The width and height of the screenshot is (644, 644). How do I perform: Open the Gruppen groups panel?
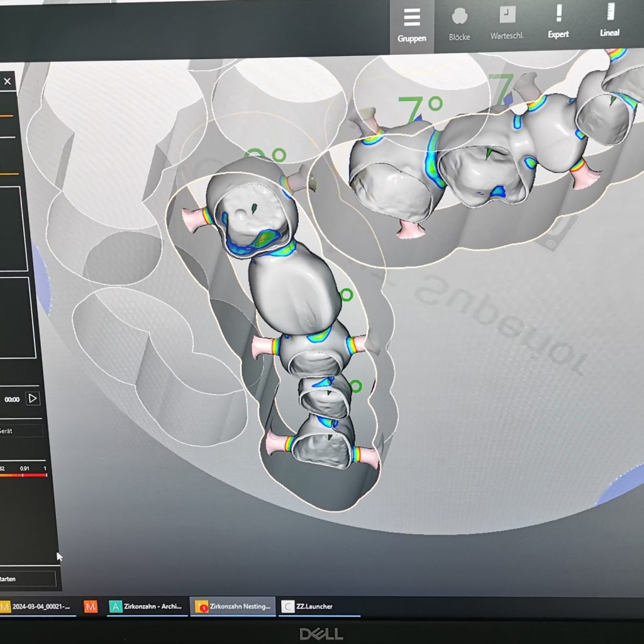pos(412,25)
